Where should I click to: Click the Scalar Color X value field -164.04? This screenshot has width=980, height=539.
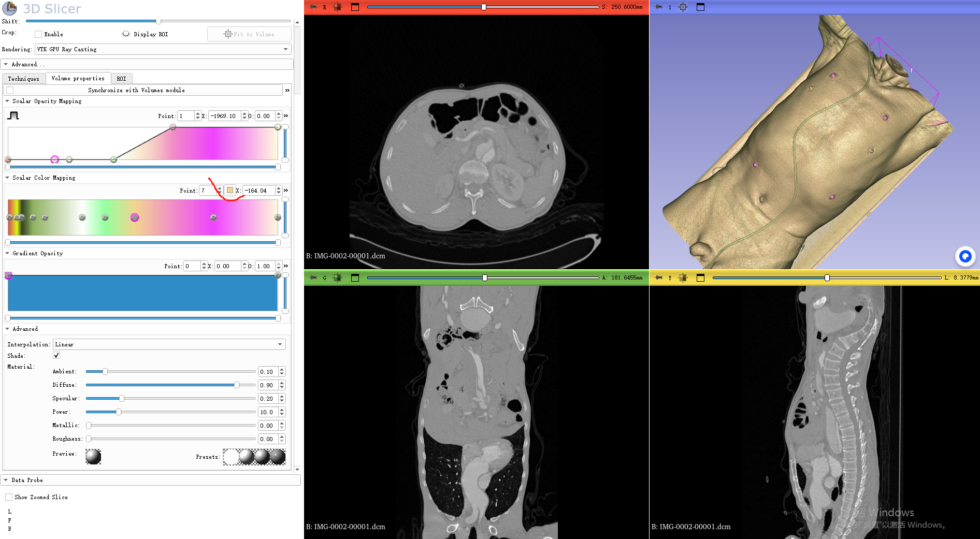(259, 191)
